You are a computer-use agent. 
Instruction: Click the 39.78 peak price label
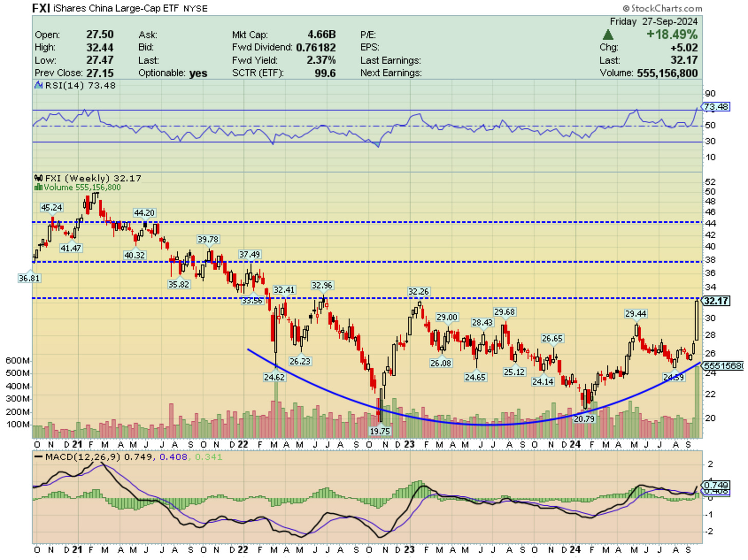208,239
